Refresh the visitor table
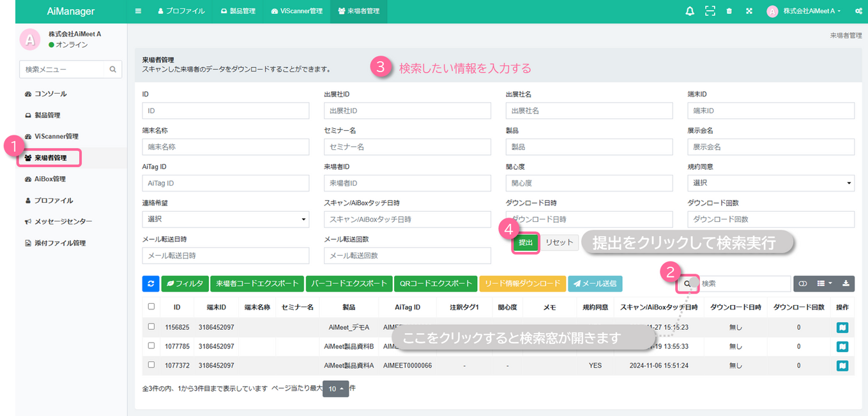The width and height of the screenshot is (868, 416). point(151,284)
